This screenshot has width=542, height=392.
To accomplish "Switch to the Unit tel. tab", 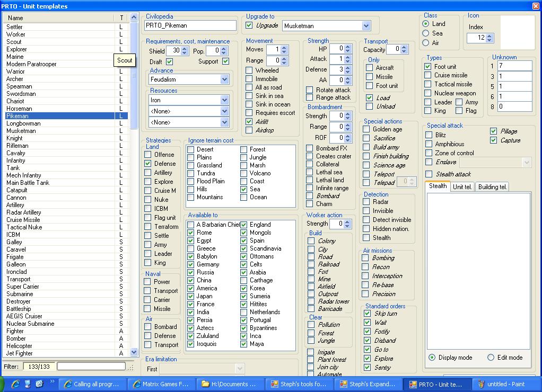I will click(462, 187).
